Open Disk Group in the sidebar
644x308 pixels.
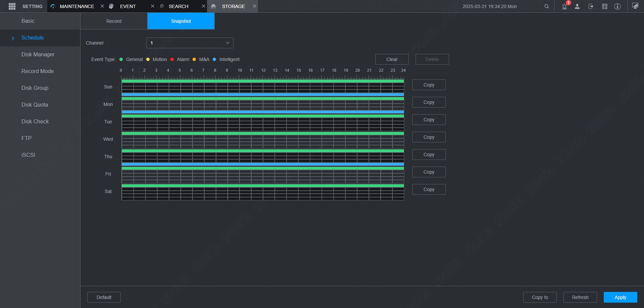[x=40, y=88]
